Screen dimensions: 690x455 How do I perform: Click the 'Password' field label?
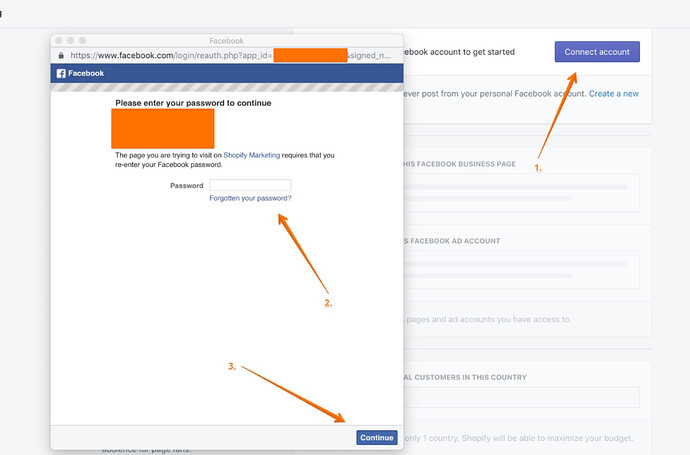tap(187, 186)
